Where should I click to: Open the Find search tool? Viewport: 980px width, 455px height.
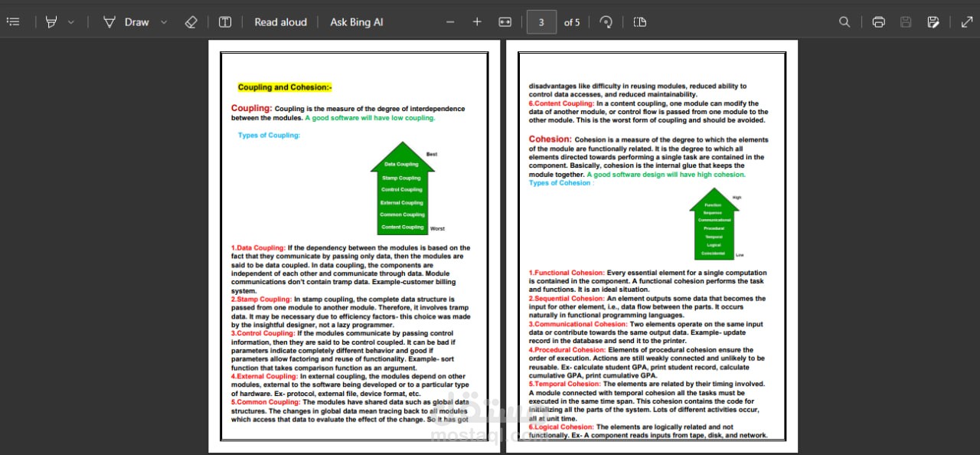point(844,22)
